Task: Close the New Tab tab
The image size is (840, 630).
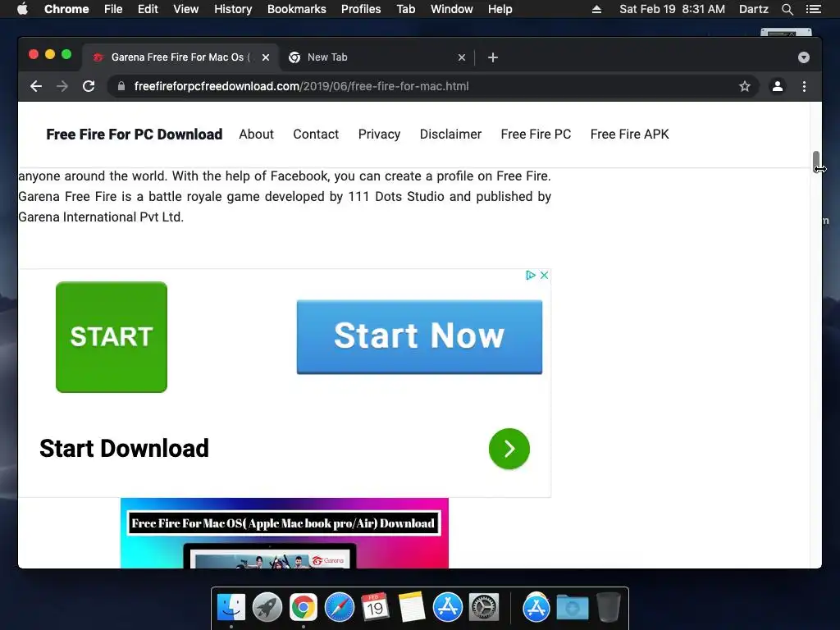Action: point(462,57)
